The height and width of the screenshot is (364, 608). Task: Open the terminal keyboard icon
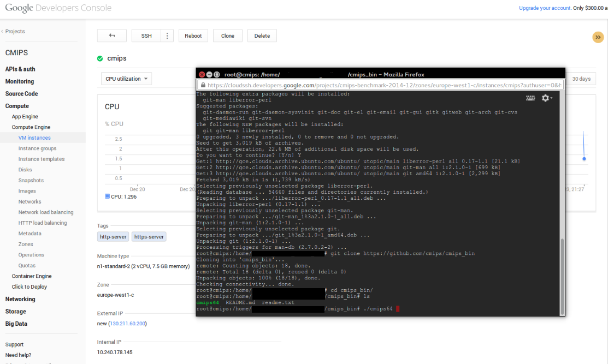(530, 98)
